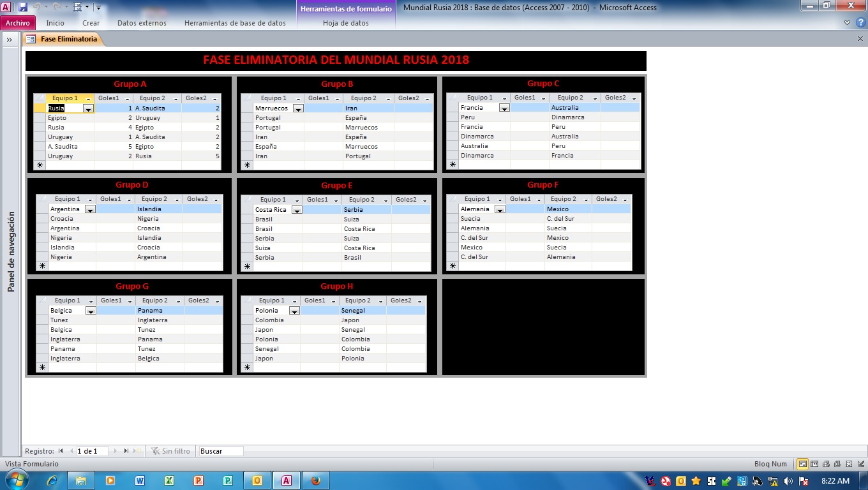Switch to Layout view in status bar
Image resolution: width=868 pixels, height=490 pixels.
pyautogui.click(x=849, y=464)
